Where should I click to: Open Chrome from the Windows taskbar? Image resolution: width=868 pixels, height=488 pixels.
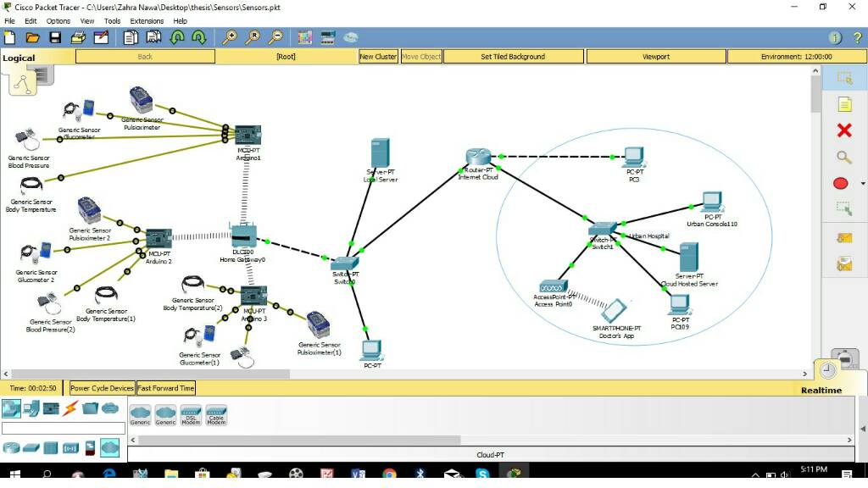[x=389, y=474]
